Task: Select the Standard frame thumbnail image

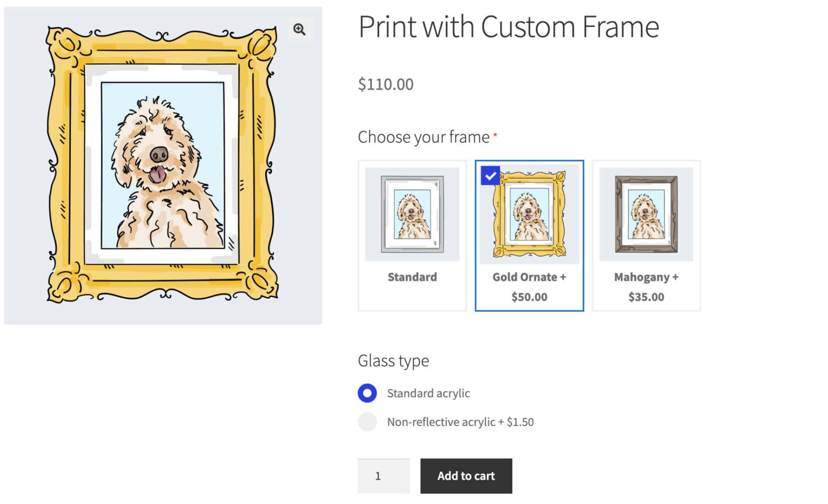Action: tap(412, 214)
